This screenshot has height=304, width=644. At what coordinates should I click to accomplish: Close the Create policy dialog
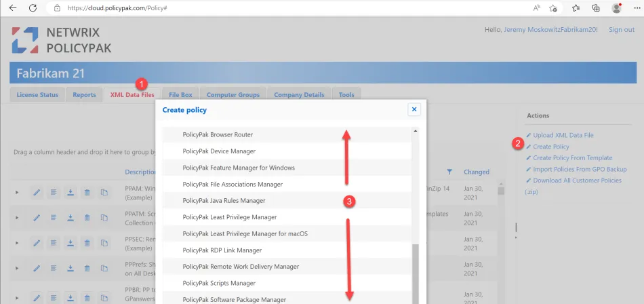414,109
